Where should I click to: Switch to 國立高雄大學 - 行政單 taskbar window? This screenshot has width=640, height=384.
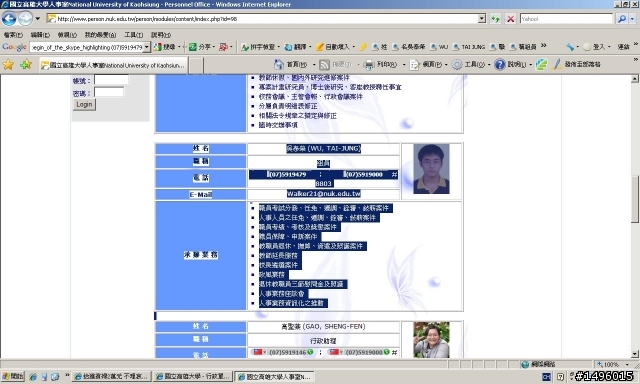[x=193, y=377]
